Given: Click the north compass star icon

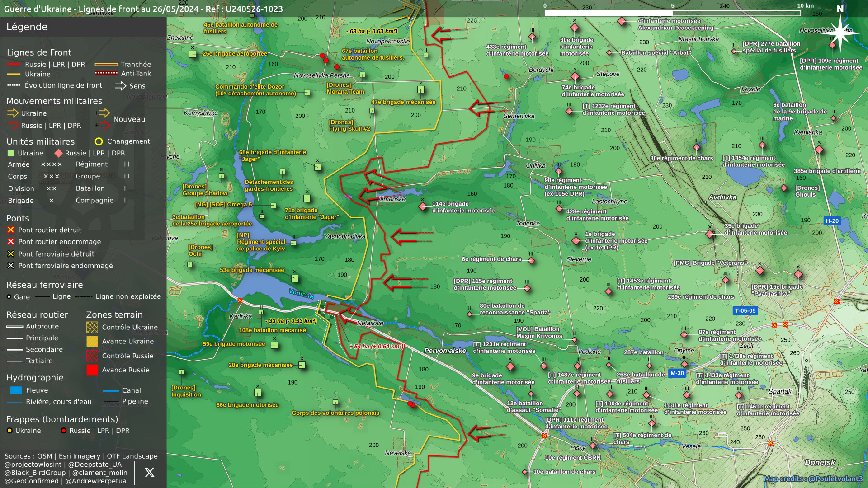Looking at the screenshot, I should click(x=840, y=33).
